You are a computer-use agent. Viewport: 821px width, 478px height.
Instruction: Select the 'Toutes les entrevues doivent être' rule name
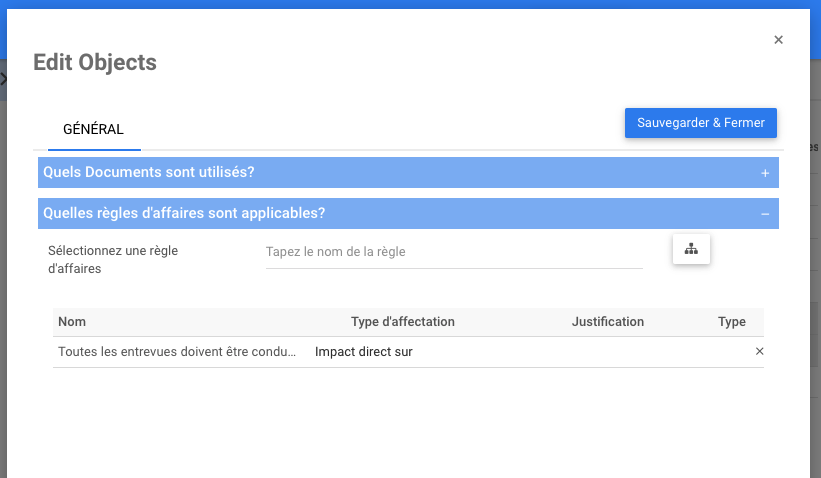[177, 352]
